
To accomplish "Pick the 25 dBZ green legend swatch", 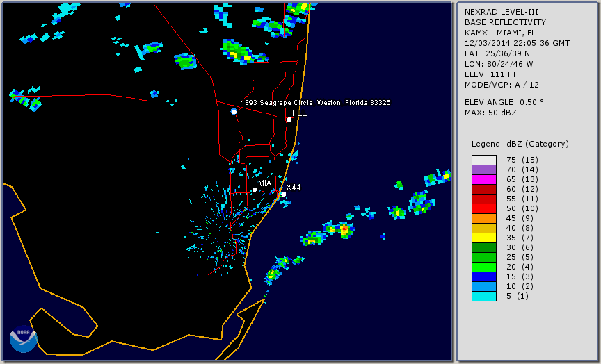I will 483,257.
